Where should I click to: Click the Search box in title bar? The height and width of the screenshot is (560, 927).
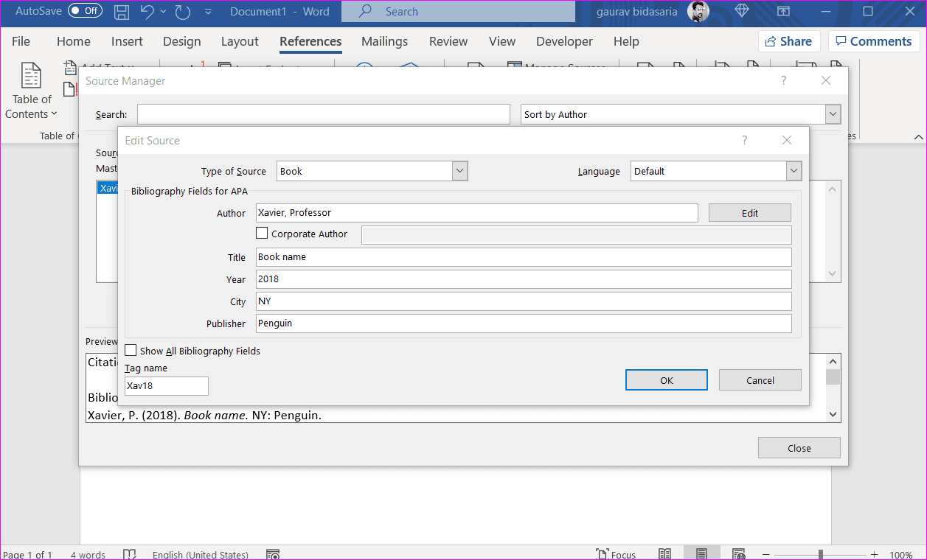(x=458, y=12)
